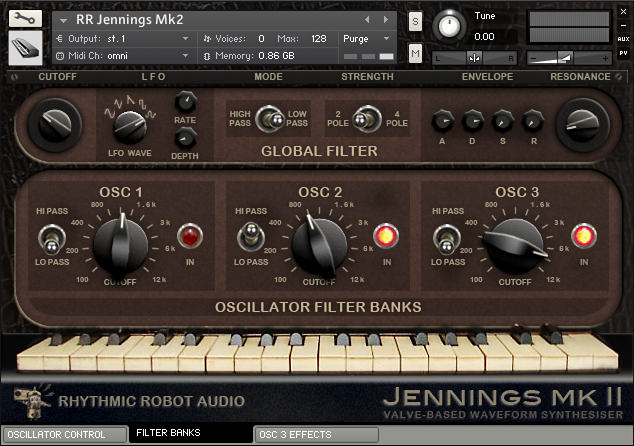This screenshot has height=446, width=634.
Task: Open the OSC 3 Effects tab
Action: [317, 435]
